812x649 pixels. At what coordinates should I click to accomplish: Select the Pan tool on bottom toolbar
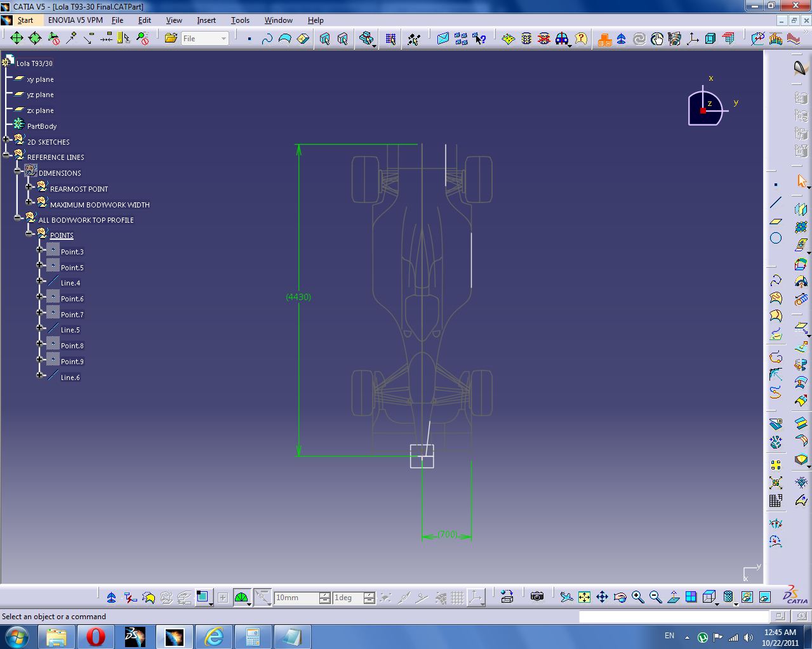click(x=602, y=596)
